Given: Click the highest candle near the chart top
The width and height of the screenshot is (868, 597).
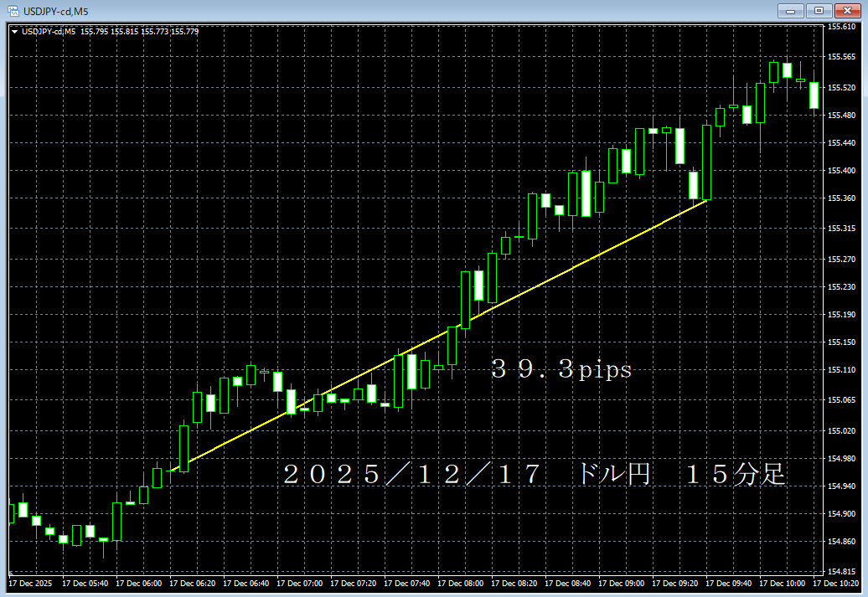Looking at the screenshot, I should [x=786, y=71].
